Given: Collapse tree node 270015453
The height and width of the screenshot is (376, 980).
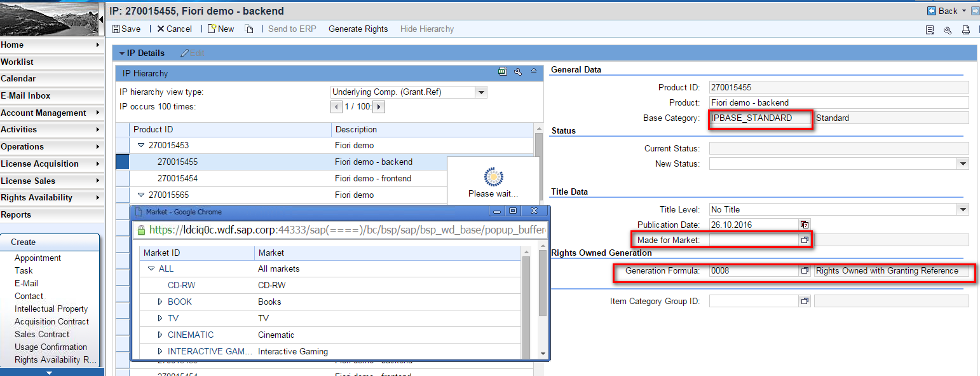Looking at the screenshot, I should 142,145.
